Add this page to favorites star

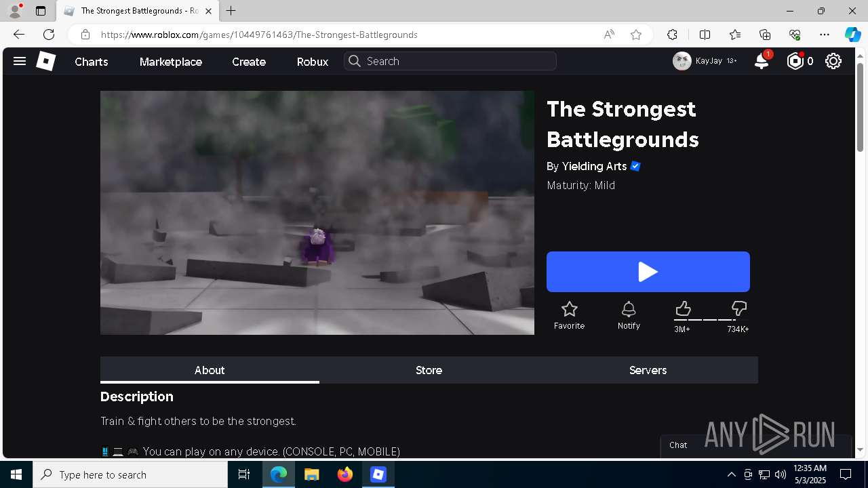coord(636,35)
